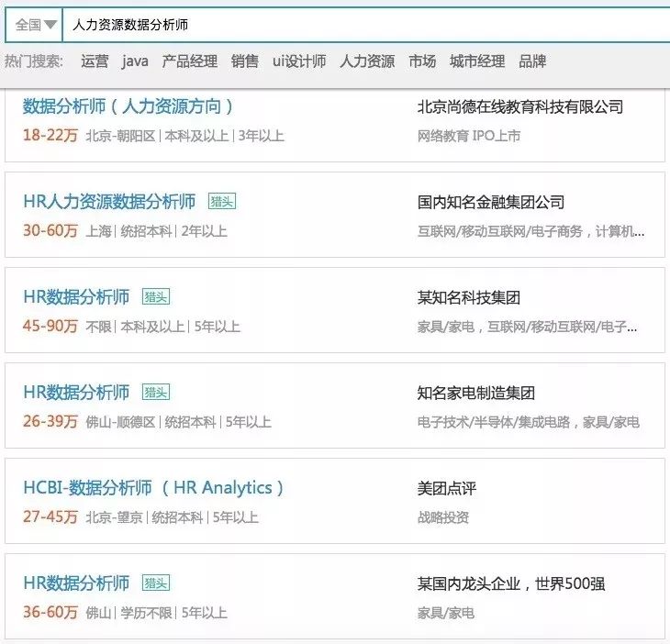Click 猎头 badge on the 26-39万 job
The width and height of the screenshot is (670, 644).
point(155,392)
